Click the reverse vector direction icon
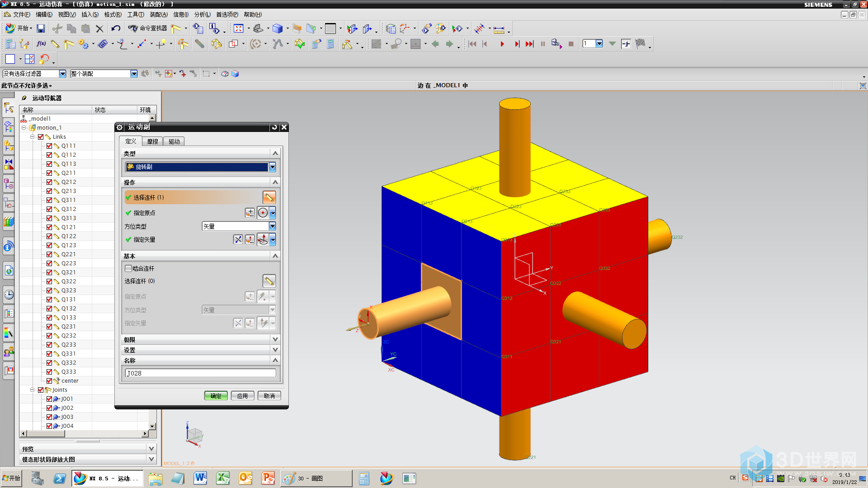868x488 pixels. click(x=238, y=239)
